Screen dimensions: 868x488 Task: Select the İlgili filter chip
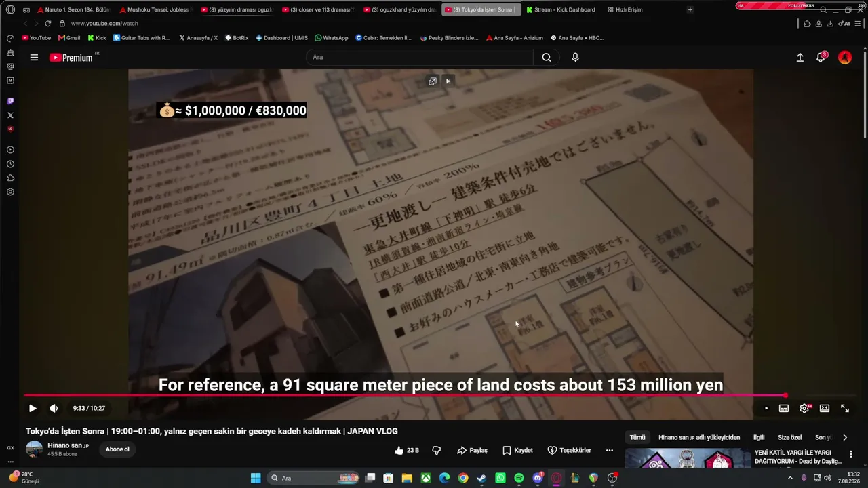pos(759,437)
